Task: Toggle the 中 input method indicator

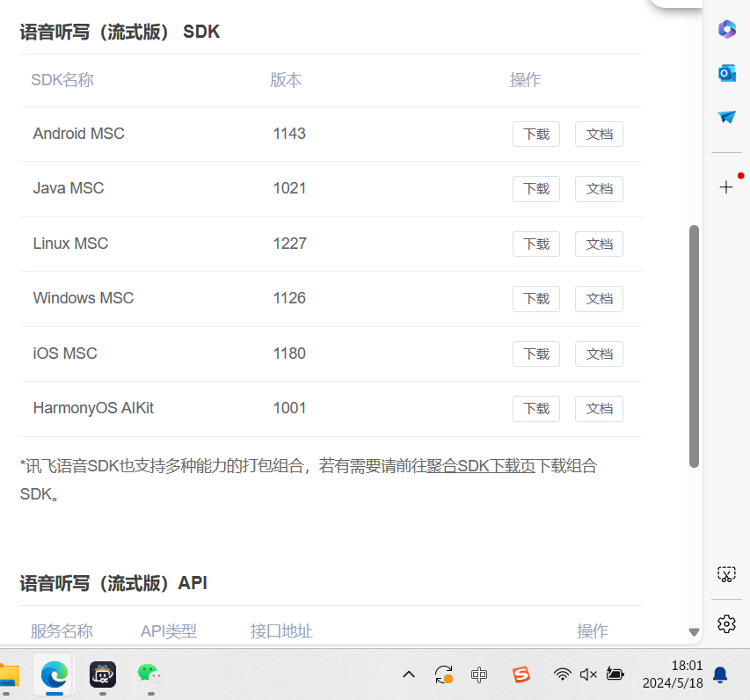Action: (479, 674)
